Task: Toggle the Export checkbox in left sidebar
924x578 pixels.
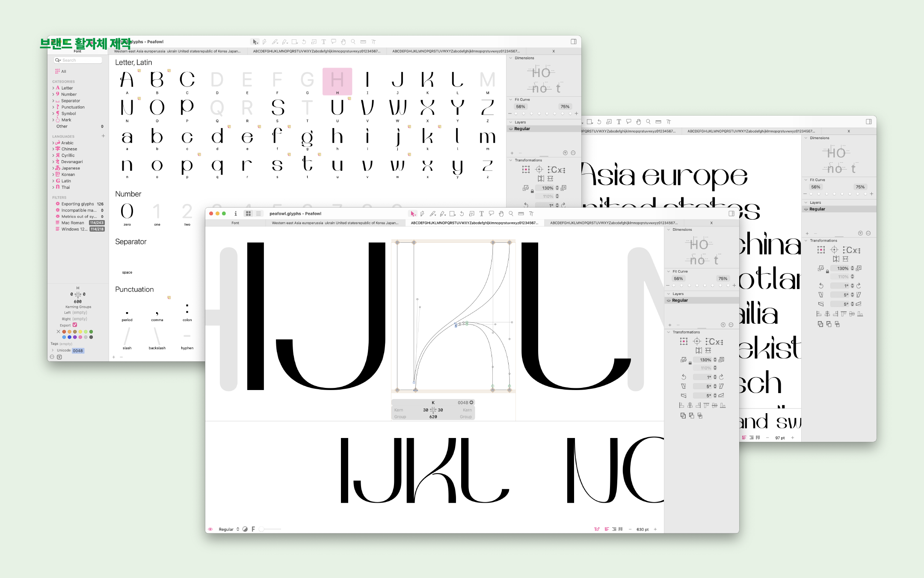Action: 75,325
